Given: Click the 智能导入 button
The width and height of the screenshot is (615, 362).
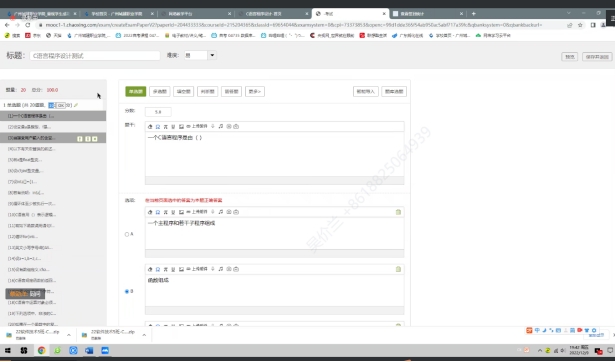Looking at the screenshot, I should (x=366, y=91).
